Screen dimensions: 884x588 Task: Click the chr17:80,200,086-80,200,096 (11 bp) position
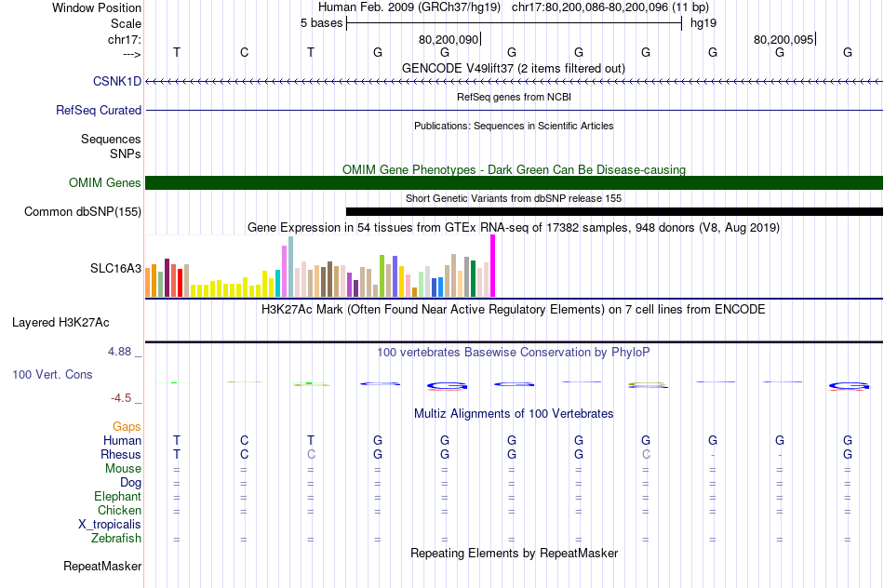pos(610,7)
